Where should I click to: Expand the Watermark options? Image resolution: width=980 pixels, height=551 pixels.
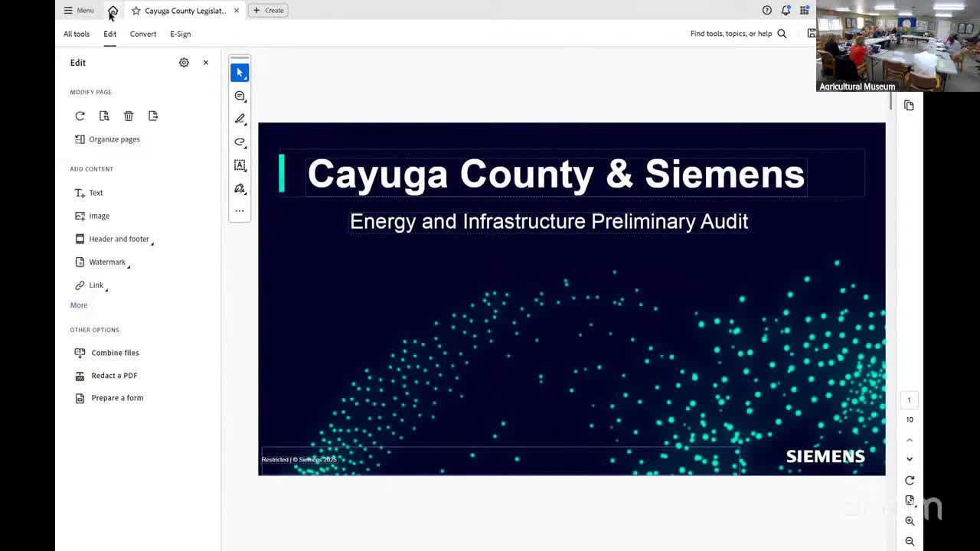click(x=103, y=262)
